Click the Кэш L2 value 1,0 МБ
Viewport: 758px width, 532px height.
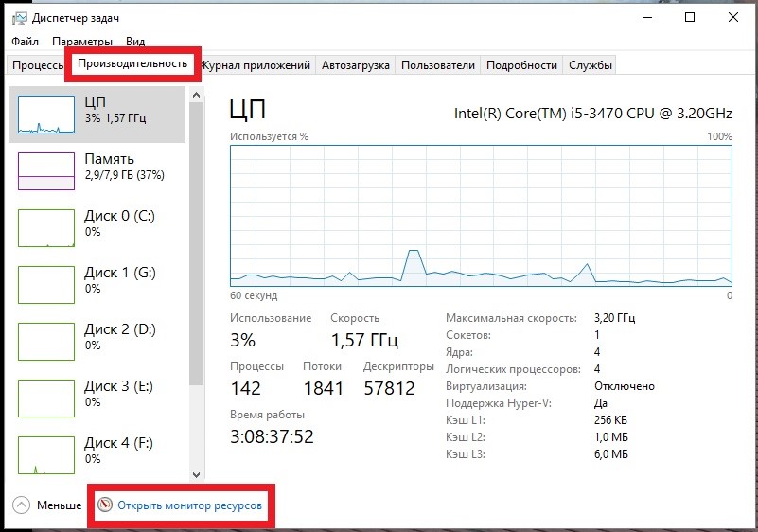(x=611, y=437)
